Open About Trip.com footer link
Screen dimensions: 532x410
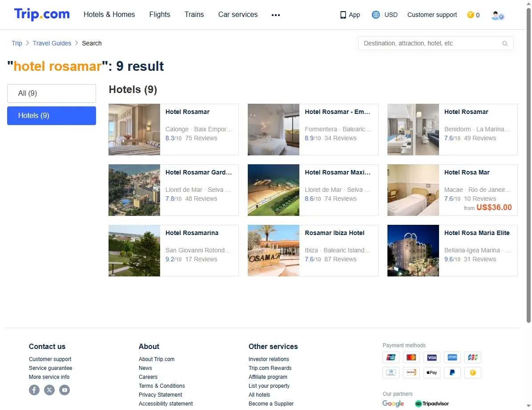coord(157,359)
